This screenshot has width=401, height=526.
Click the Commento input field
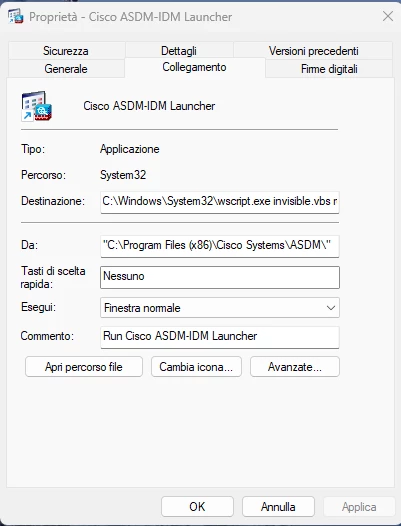220,337
